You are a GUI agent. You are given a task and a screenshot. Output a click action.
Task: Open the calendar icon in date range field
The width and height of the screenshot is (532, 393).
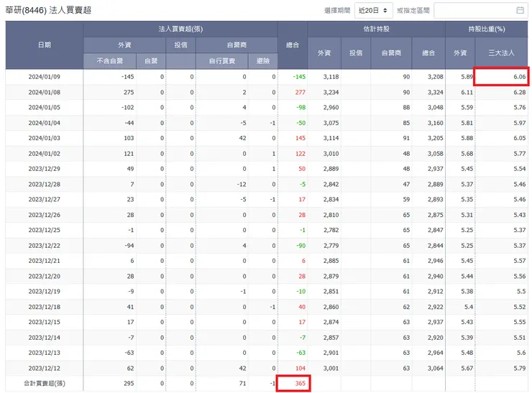[520, 11]
